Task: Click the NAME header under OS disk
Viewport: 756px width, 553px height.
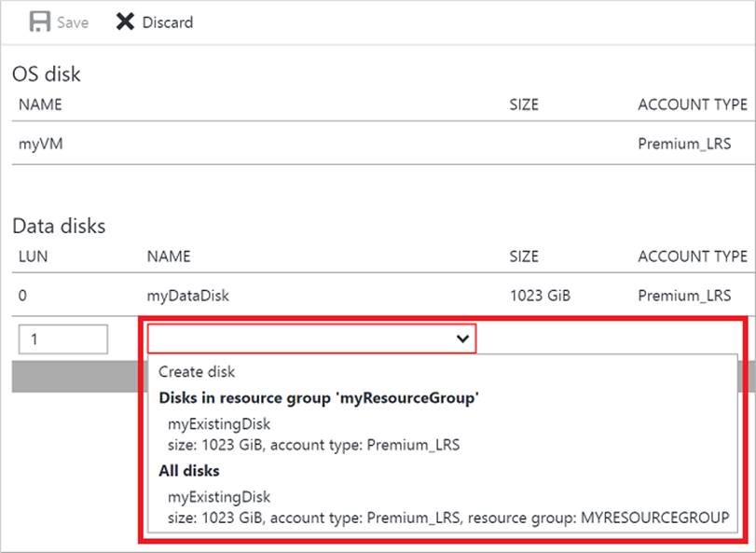Action: tap(40, 104)
